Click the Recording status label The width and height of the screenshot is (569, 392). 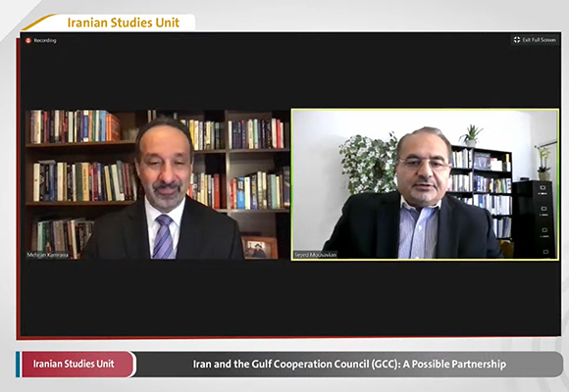pos(45,40)
